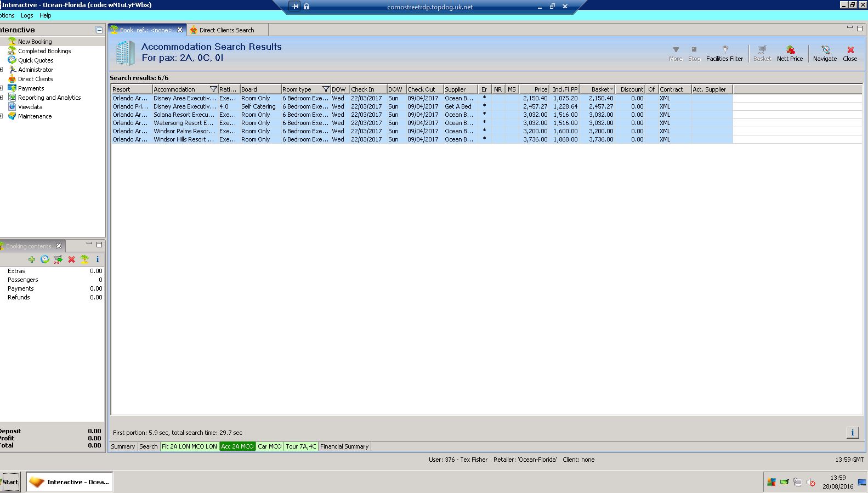Open the Financial Summary tab
The height and width of the screenshot is (493, 868).
point(344,446)
